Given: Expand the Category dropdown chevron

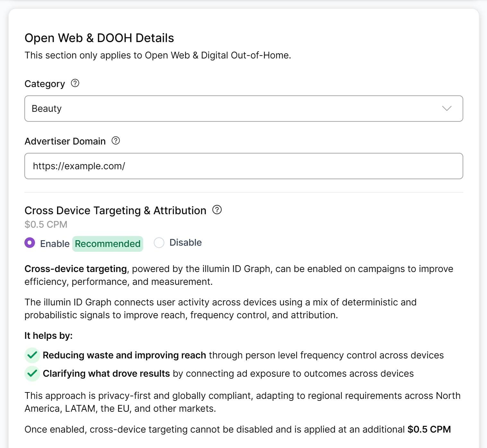Looking at the screenshot, I should (447, 109).
